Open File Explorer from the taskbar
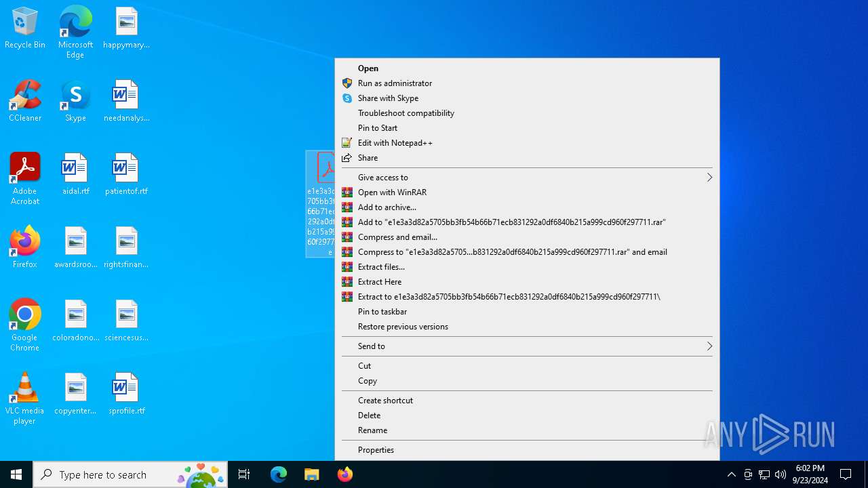Viewport: 868px width, 488px height. [312, 474]
